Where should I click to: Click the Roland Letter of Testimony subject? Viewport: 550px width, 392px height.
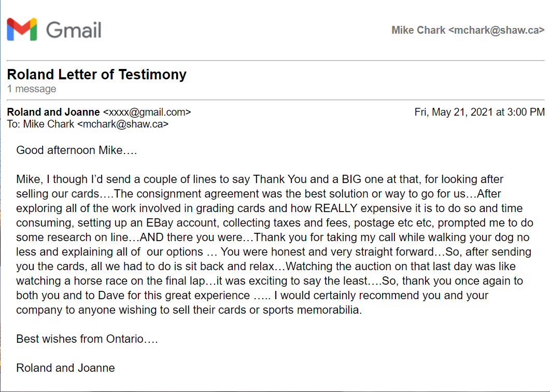click(x=97, y=74)
